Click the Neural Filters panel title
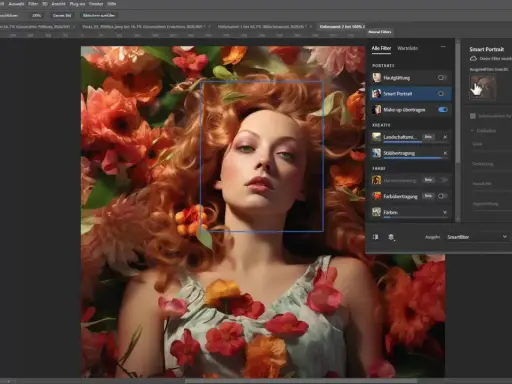 [x=380, y=32]
